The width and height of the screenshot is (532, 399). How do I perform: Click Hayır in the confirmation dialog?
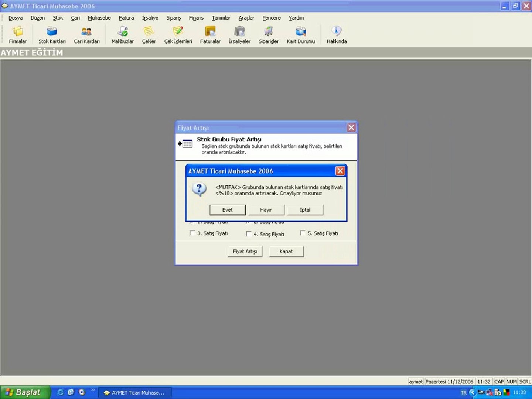[x=266, y=210]
